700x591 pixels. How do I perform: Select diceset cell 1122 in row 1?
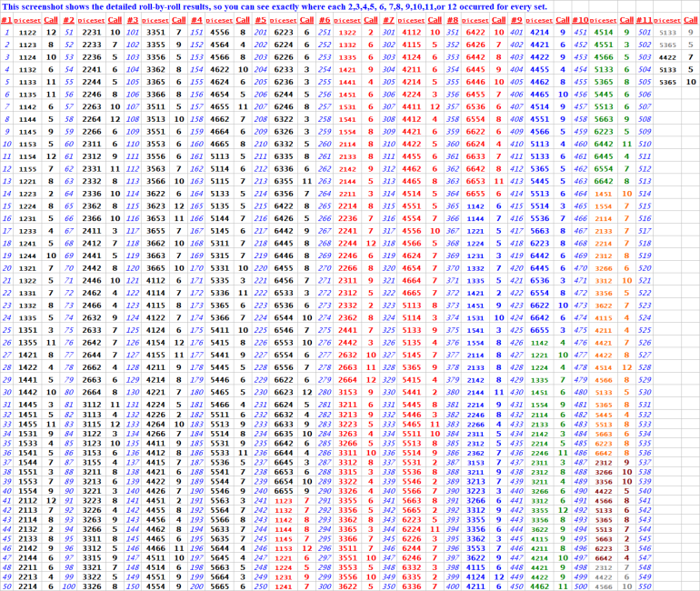click(x=28, y=31)
